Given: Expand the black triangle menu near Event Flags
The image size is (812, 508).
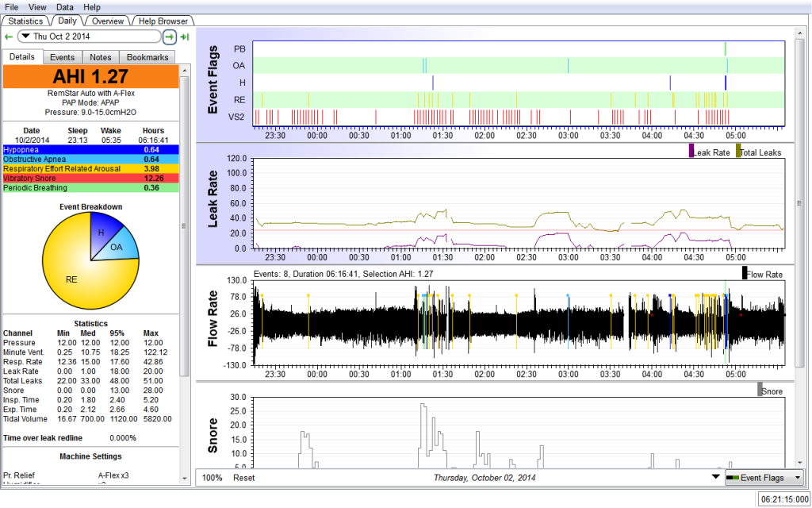Looking at the screenshot, I should [x=717, y=478].
